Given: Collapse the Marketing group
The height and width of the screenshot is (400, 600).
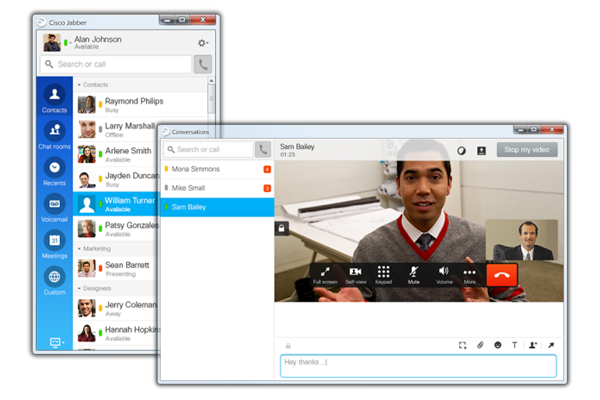Looking at the screenshot, I should point(80,248).
